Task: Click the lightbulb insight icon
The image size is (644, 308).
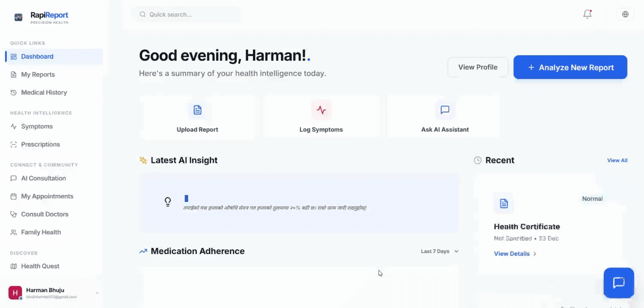Action: pos(168,202)
